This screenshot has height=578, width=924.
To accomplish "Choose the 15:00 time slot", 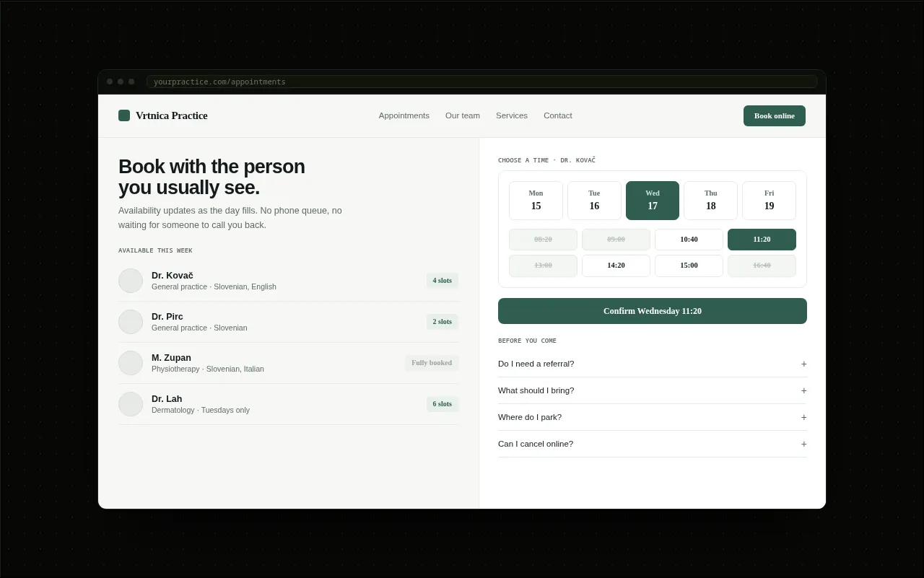I will [689, 266].
